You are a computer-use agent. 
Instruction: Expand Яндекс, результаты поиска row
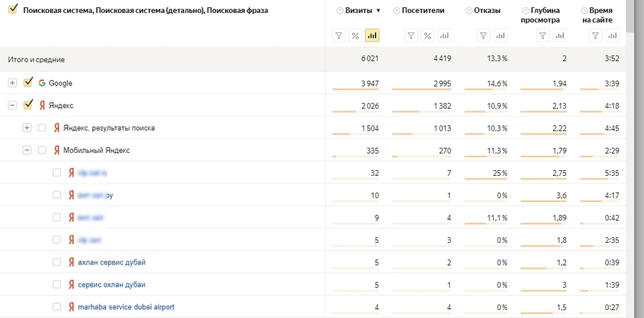(26, 128)
